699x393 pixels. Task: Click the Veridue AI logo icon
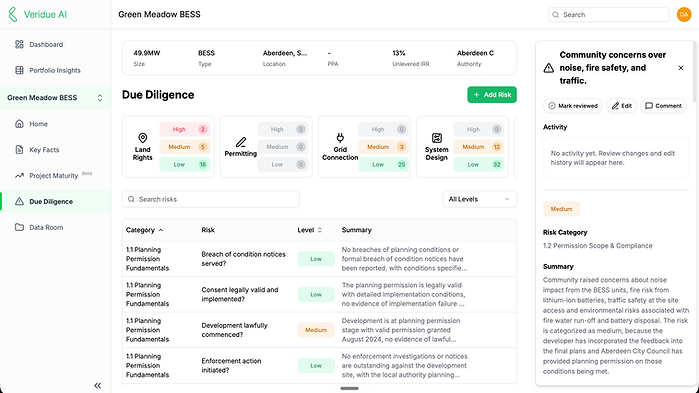click(x=13, y=15)
